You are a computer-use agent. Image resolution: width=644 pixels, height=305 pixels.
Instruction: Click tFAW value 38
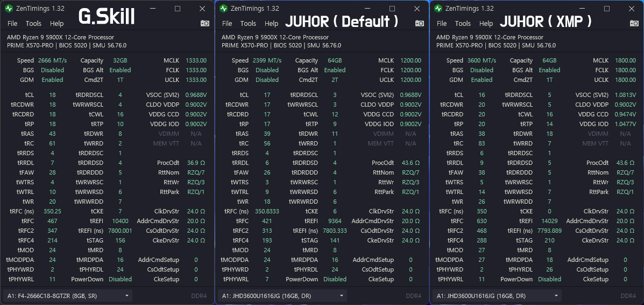pos(482,172)
